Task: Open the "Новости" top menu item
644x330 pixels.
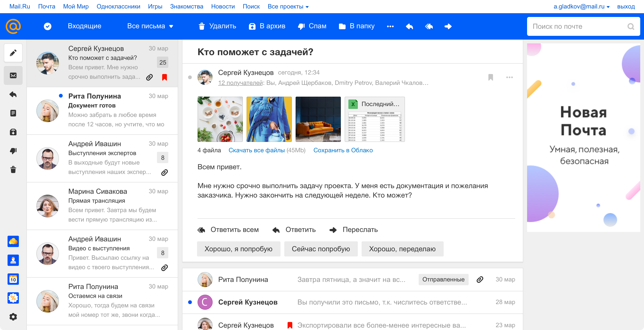Action: [x=223, y=7]
